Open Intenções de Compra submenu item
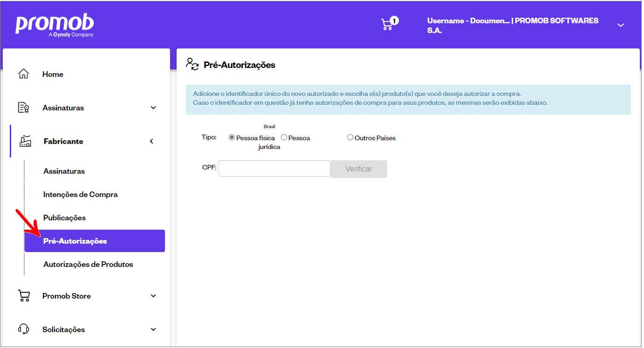 [x=81, y=194]
